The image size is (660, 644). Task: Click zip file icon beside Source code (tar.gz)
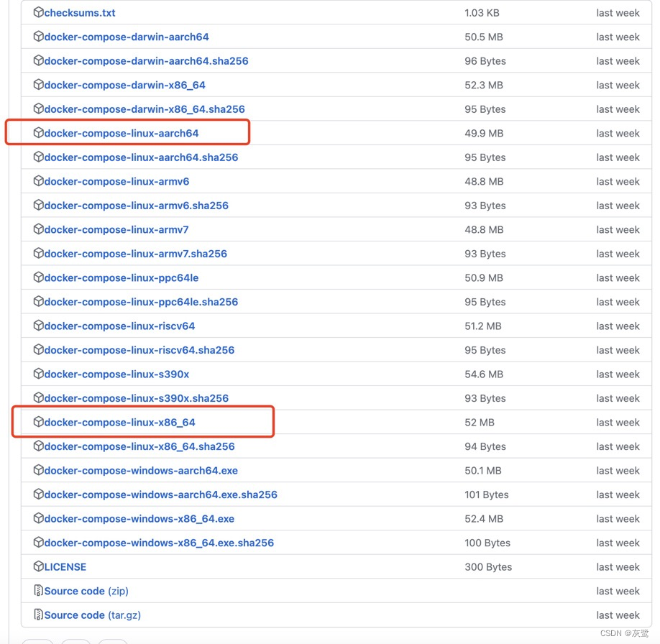[38, 615]
